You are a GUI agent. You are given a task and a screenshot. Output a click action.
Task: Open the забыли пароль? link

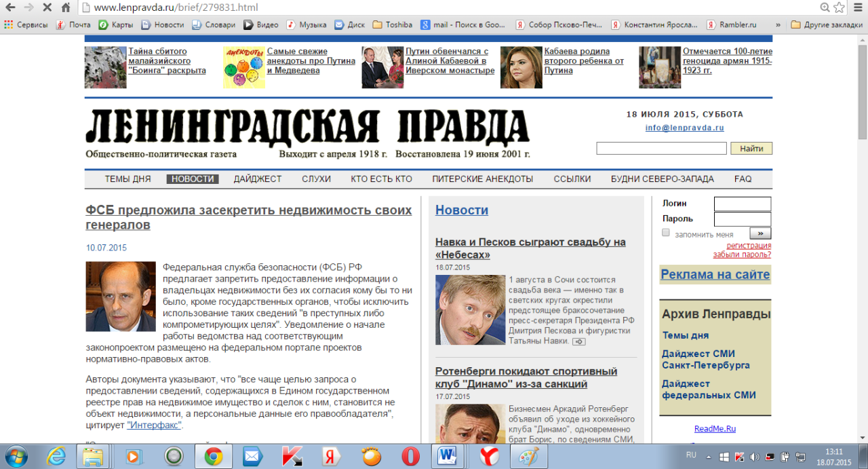click(742, 255)
